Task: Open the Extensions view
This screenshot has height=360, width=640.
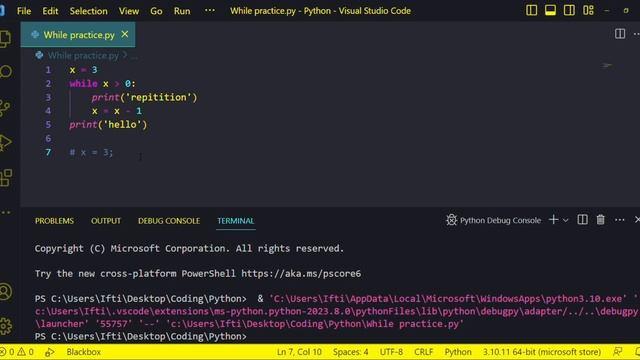Action: [x=6, y=178]
